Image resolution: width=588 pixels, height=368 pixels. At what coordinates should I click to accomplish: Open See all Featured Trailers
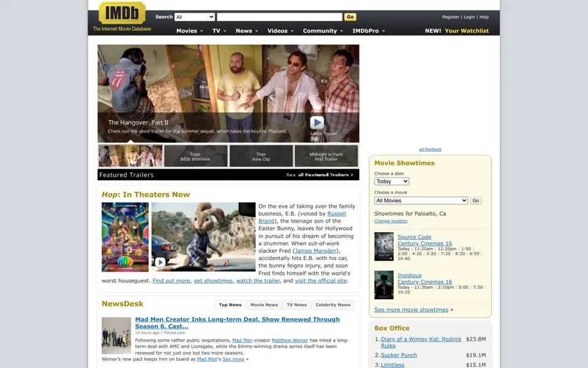320,175
